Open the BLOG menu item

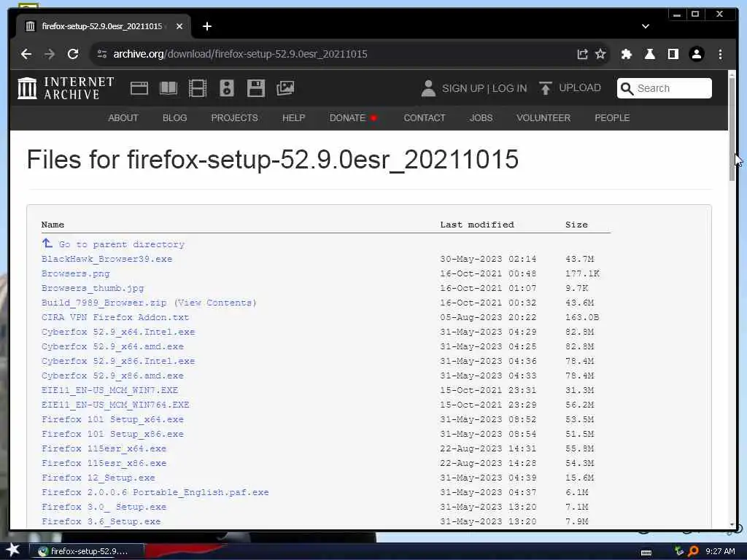pyautogui.click(x=175, y=117)
